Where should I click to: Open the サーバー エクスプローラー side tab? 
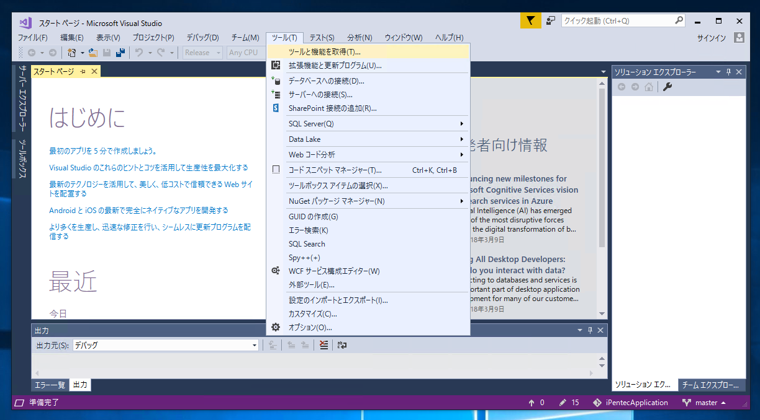pos(22,98)
